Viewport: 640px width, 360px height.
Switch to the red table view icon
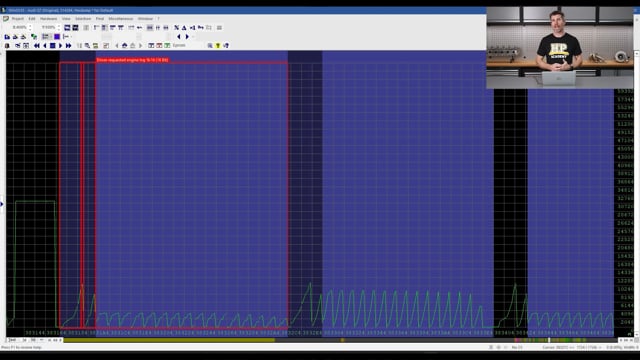tap(159, 46)
